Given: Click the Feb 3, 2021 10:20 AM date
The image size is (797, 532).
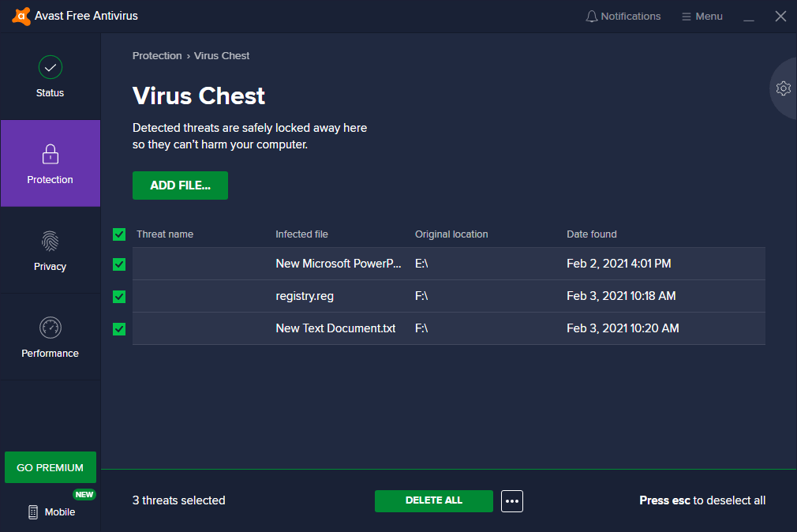Looking at the screenshot, I should [x=623, y=328].
